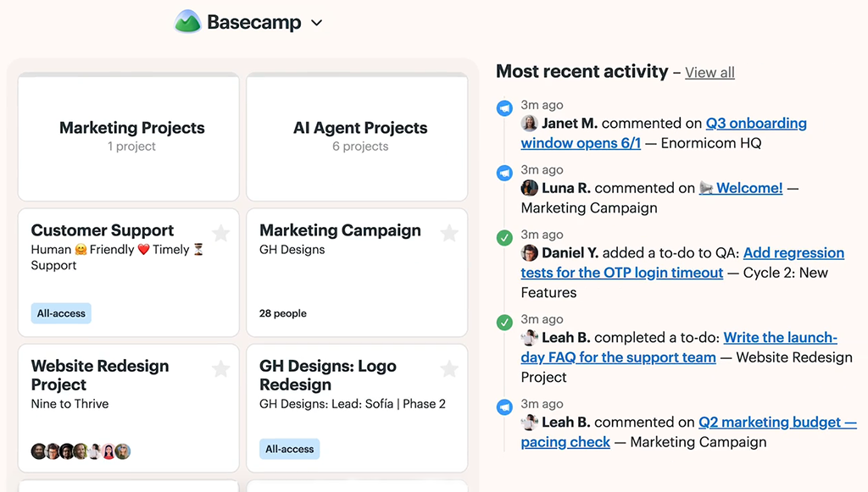Open Website Redesign Project title
868x492 pixels.
pyautogui.click(x=100, y=375)
